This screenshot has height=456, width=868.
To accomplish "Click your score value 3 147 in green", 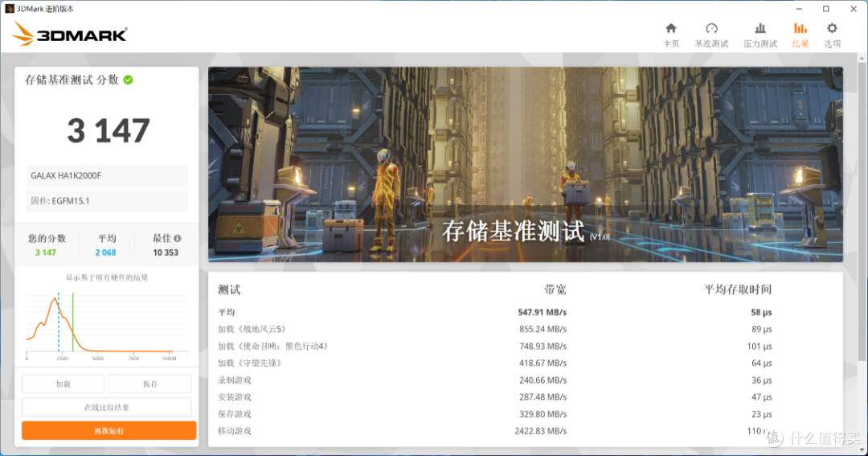I will (45, 252).
